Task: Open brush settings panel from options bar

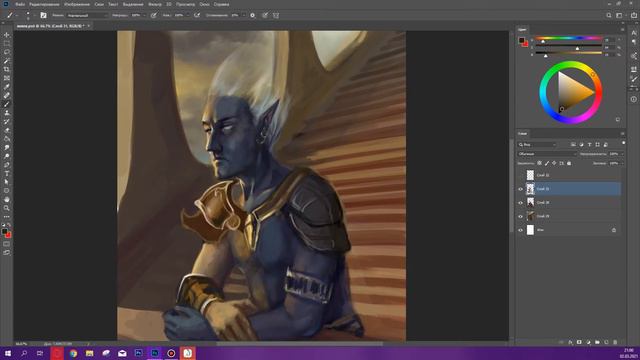Action: [x=43, y=15]
